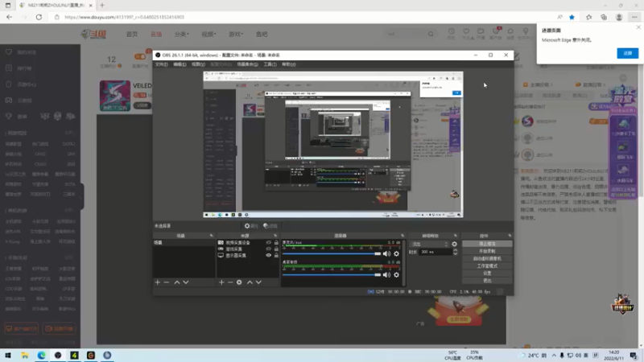The image size is (644, 362).
Task: Open 排行榜 icon in Douyu sidebar
Action: tap(9, 68)
